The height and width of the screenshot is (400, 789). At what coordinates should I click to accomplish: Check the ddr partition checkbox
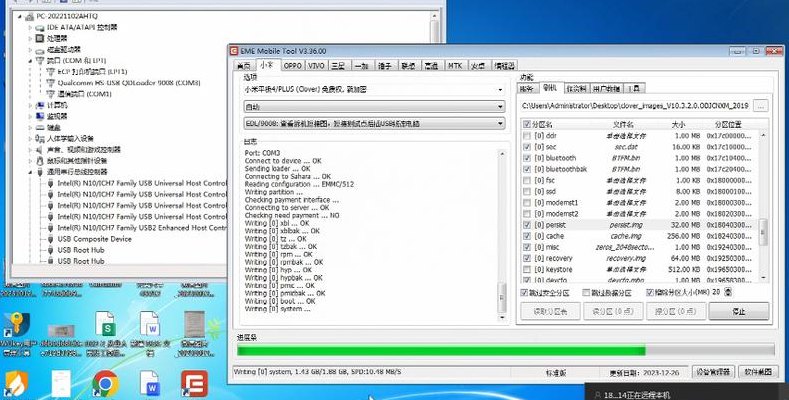click(527, 136)
